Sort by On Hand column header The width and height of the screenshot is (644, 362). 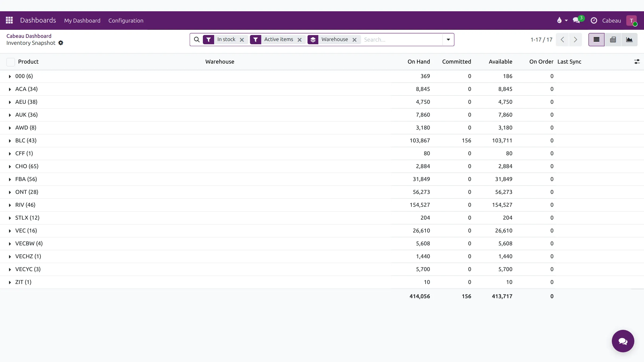pyautogui.click(x=419, y=62)
